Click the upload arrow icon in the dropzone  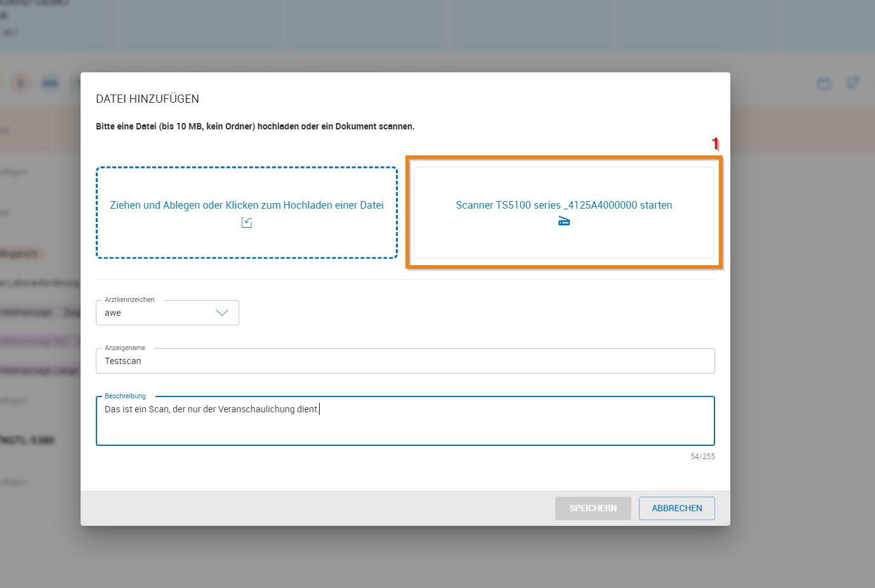[x=247, y=223]
